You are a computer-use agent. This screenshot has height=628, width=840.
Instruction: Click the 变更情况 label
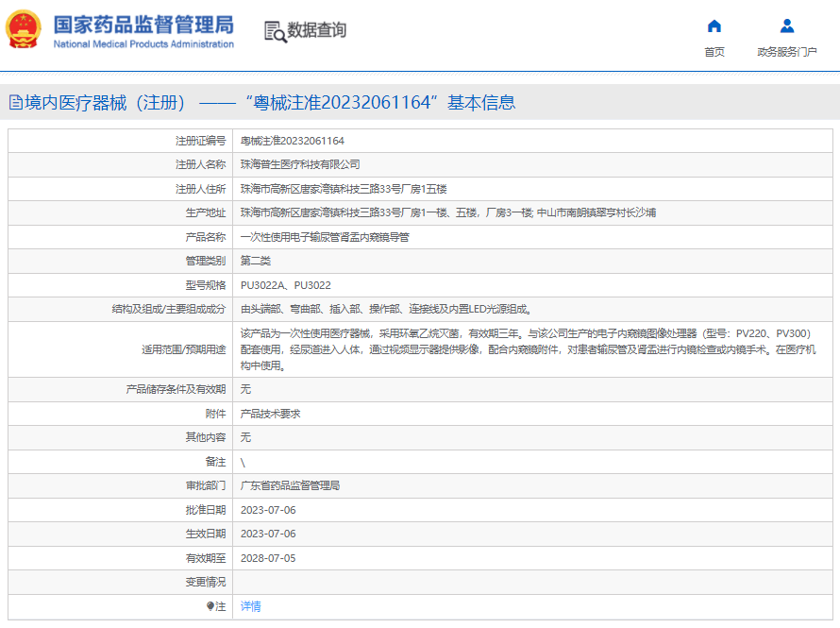click(206, 582)
